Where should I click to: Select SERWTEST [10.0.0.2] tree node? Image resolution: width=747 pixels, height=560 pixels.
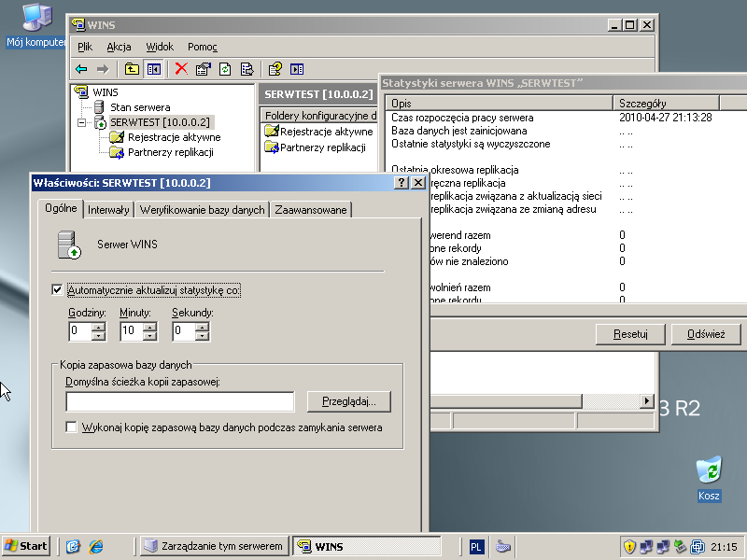point(160,122)
